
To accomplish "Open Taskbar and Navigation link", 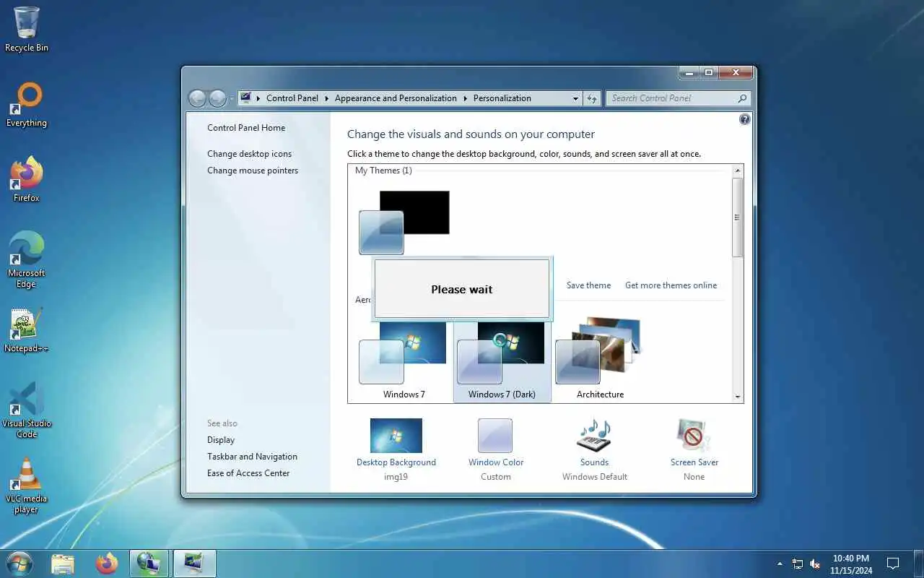I will pyautogui.click(x=252, y=457).
